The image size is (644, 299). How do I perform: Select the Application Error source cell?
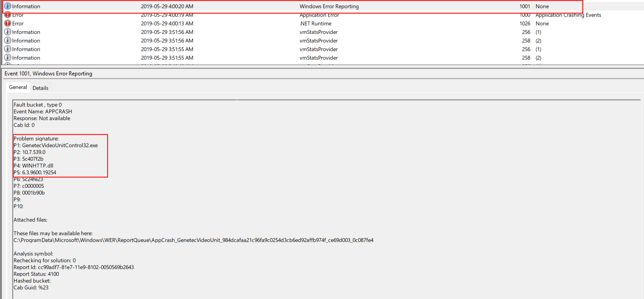coord(319,15)
